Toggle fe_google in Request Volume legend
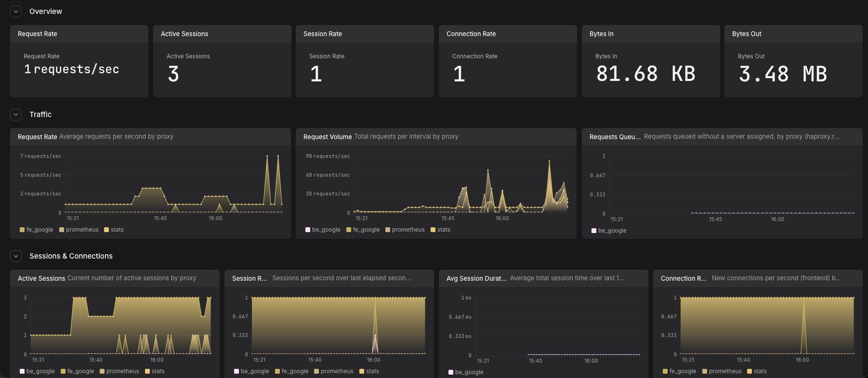 click(x=363, y=230)
